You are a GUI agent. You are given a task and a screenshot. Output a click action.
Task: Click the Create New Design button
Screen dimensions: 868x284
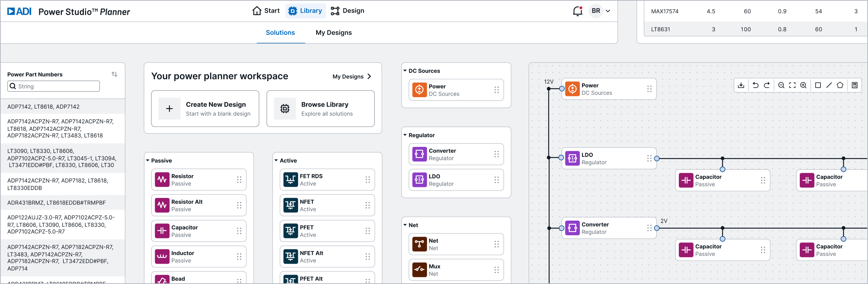[205, 109]
